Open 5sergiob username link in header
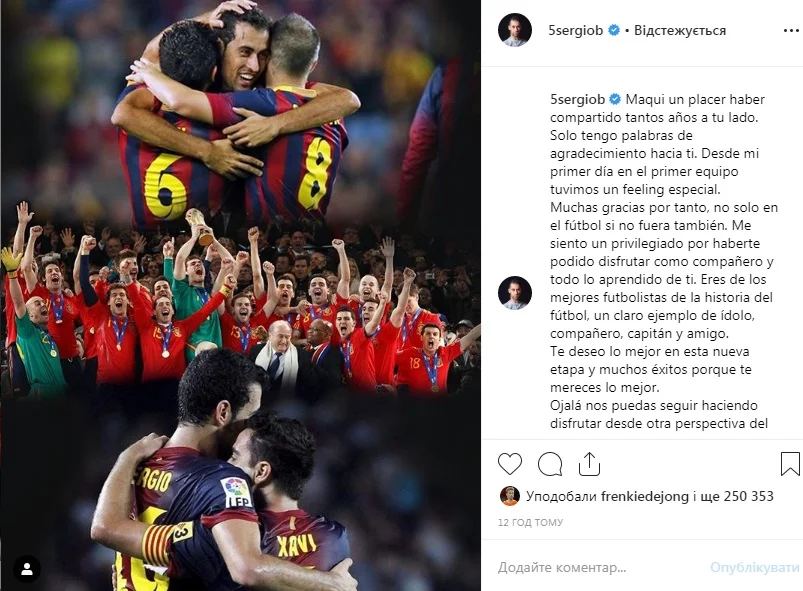803x591 pixels. [576, 30]
